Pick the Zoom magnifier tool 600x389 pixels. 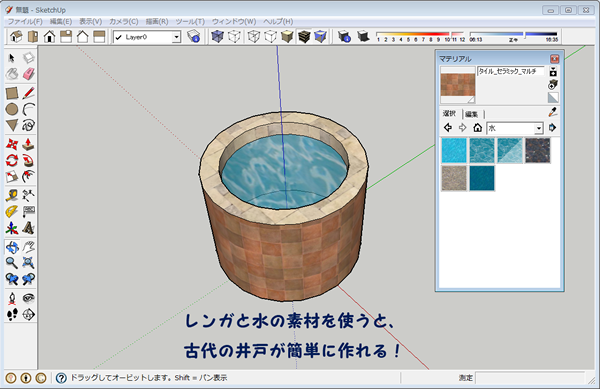(12, 263)
